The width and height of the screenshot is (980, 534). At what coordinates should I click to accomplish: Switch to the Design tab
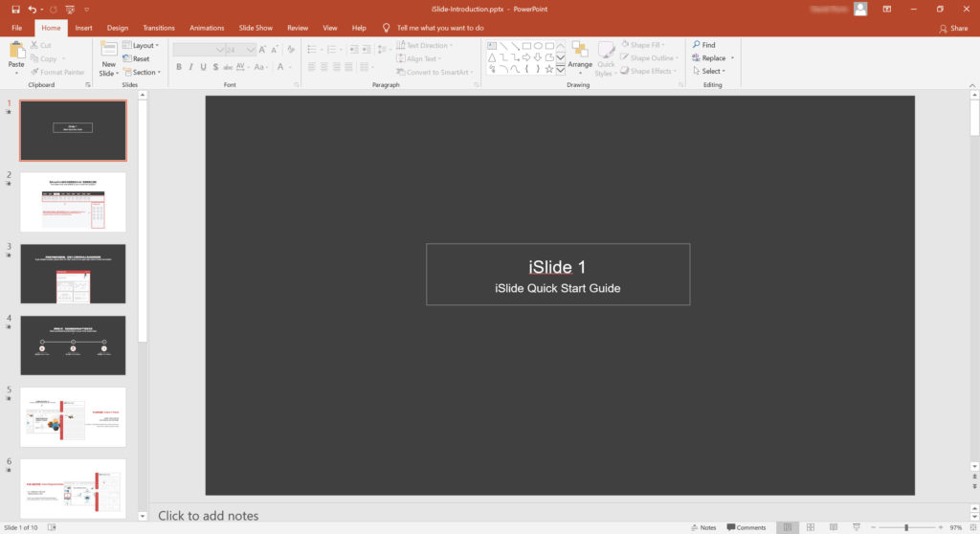(x=117, y=28)
